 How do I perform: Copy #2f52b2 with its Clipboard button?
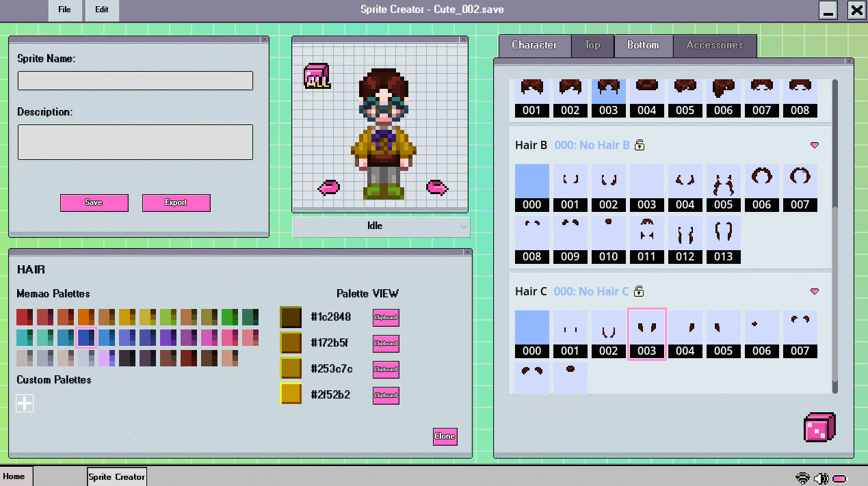coord(386,395)
